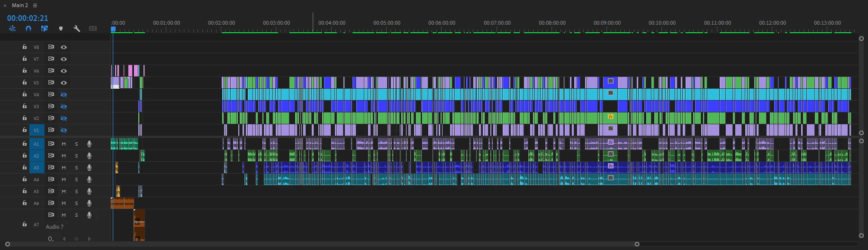Viewport: 868px width, 250px height.
Task: Hide track V7 output with eye
Action: (x=63, y=59)
